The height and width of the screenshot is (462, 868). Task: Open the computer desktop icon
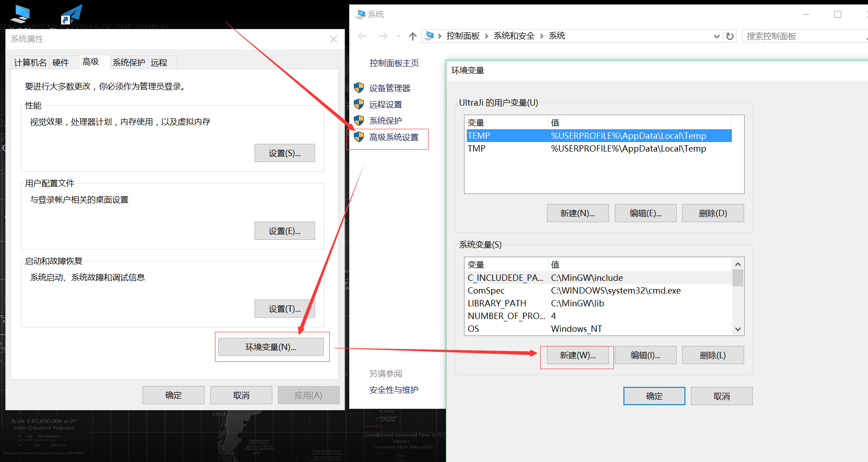click(x=20, y=14)
